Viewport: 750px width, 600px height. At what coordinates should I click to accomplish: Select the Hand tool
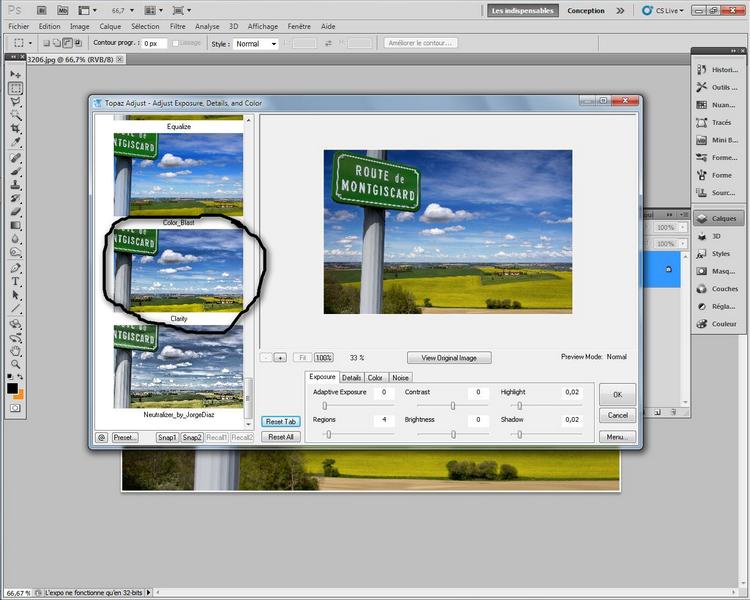15,351
